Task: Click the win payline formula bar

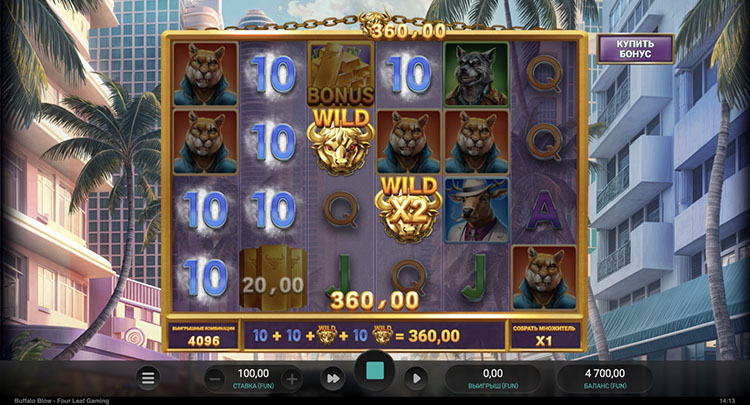Action: (375, 335)
